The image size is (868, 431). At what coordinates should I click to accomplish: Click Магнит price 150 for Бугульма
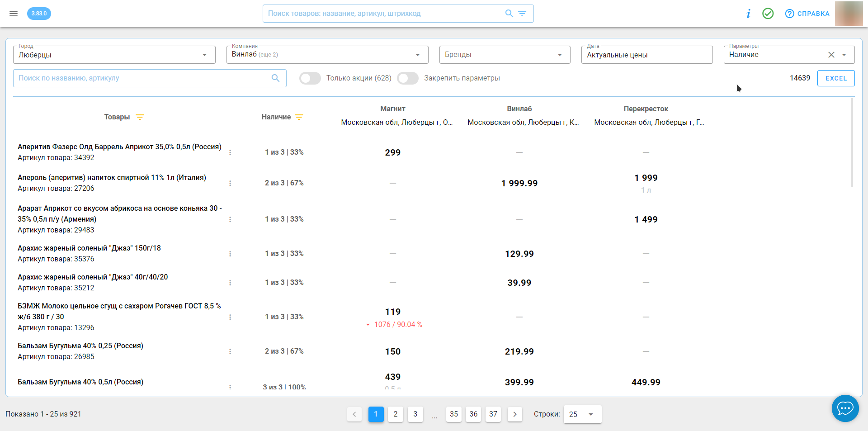393,351
